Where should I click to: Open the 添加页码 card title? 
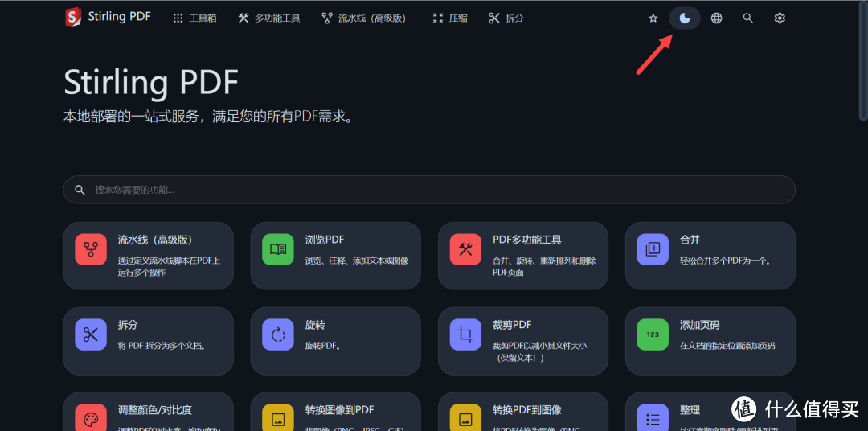coord(700,325)
